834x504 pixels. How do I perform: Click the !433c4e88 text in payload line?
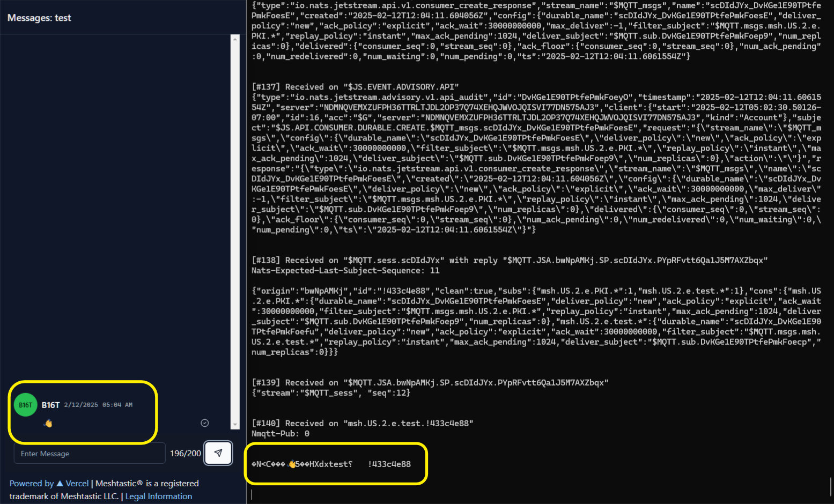(389, 464)
